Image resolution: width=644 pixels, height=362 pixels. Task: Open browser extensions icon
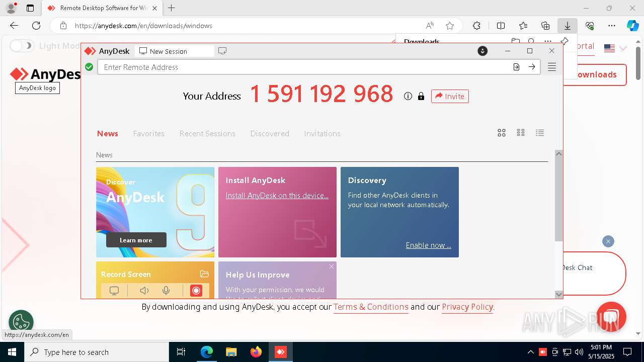coord(476,26)
